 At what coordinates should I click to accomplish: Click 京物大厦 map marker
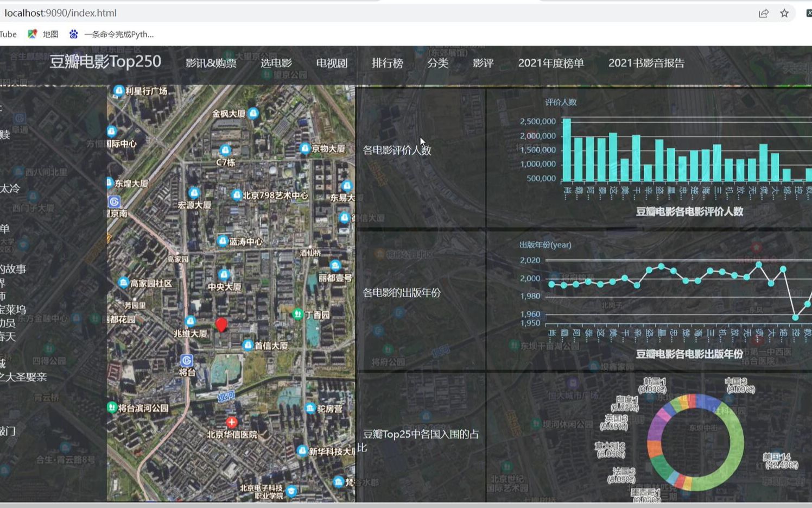(305, 148)
